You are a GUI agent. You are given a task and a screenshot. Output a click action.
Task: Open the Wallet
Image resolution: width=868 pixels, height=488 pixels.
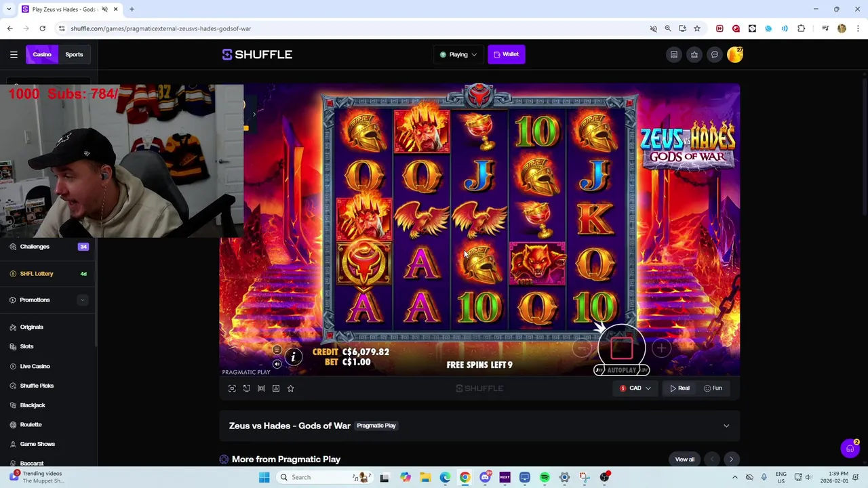(x=506, y=54)
